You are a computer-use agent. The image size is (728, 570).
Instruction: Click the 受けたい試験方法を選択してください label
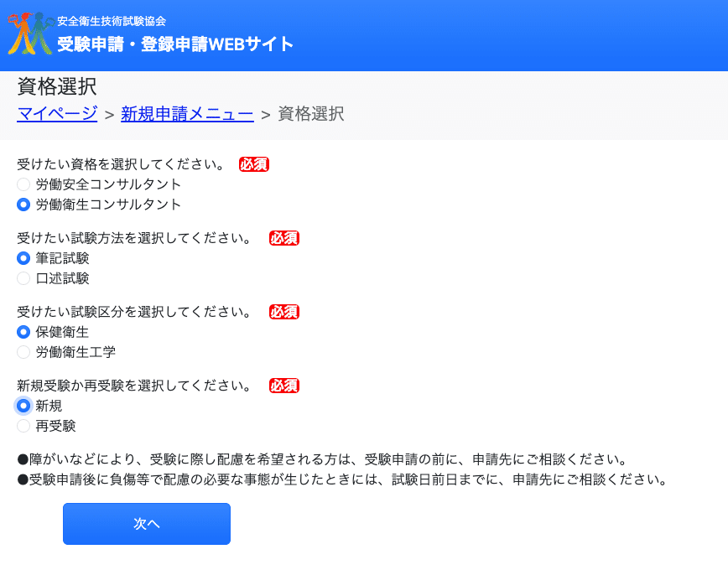[135, 238]
